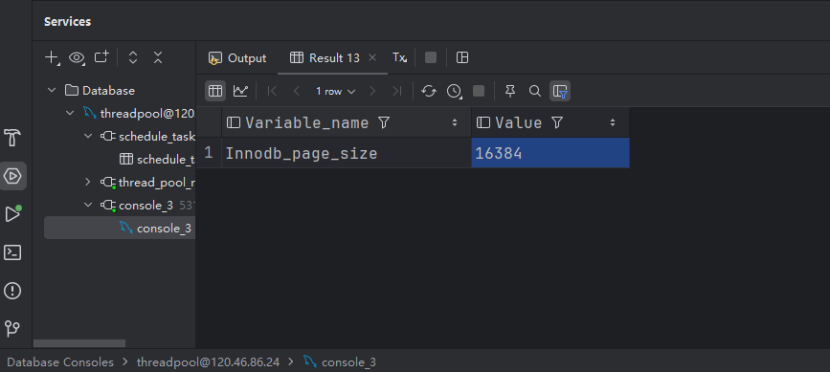Viewport: 830px width, 373px height.
Task: Go to the last page of results
Action: click(x=396, y=91)
